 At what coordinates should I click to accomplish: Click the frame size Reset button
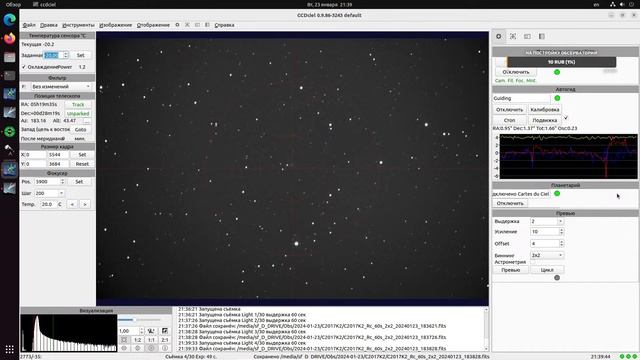82,164
